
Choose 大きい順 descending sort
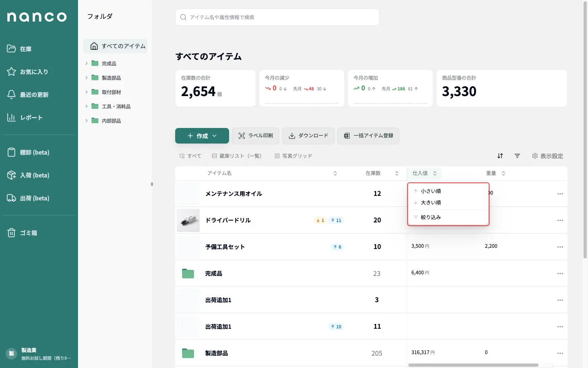[x=448, y=202]
